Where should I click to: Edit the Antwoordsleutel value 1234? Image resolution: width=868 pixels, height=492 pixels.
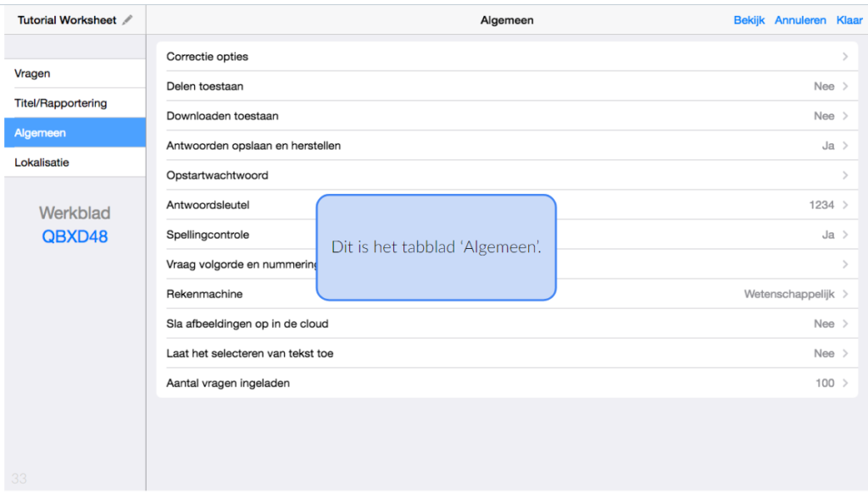tap(821, 205)
